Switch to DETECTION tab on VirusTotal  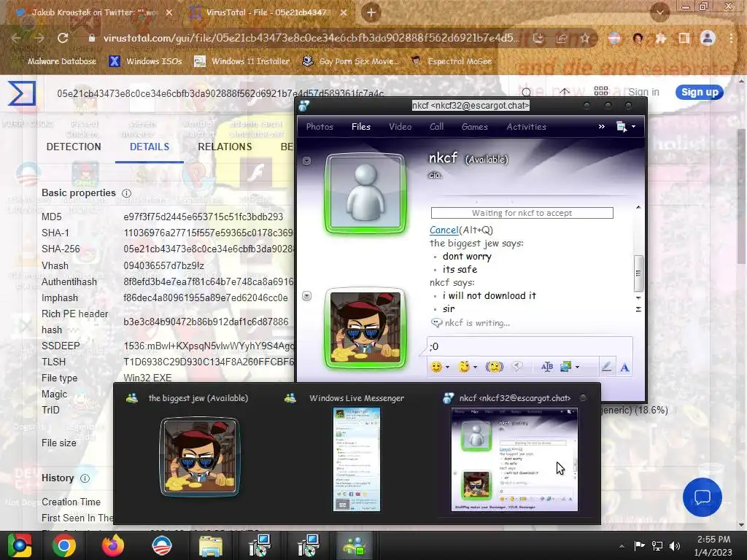point(74,147)
